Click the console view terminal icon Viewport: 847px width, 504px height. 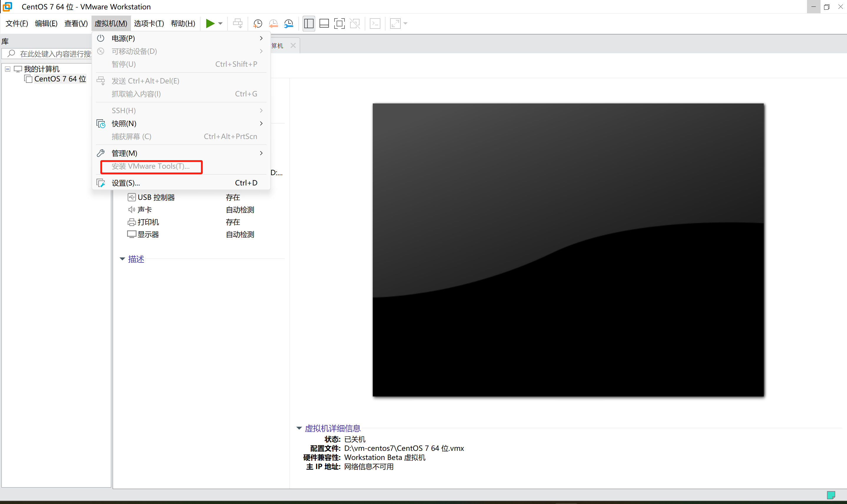[x=375, y=24]
